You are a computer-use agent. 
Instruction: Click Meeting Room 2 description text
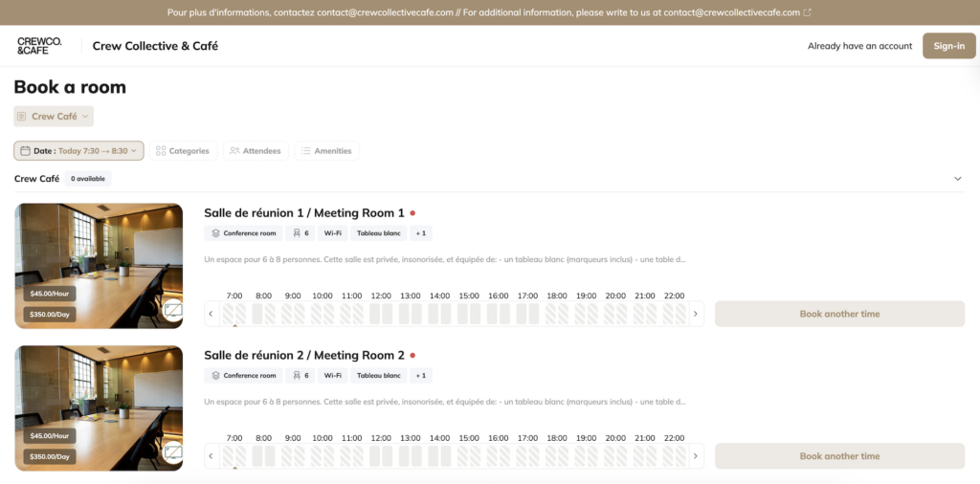tap(445, 402)
